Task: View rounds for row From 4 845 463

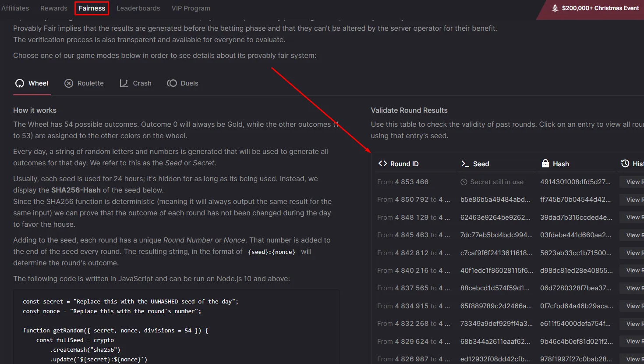Action: pyautogui.click(x=632, y=235)
